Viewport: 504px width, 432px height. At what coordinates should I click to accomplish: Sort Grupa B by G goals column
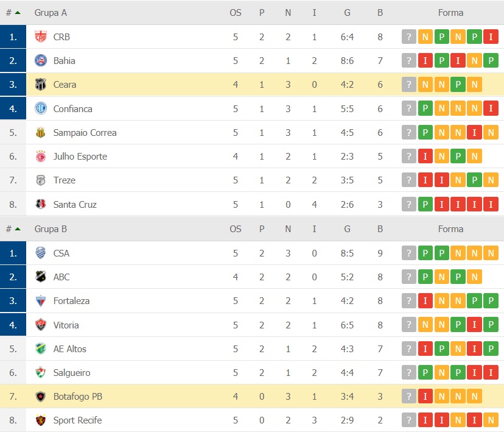coord(347,229)
